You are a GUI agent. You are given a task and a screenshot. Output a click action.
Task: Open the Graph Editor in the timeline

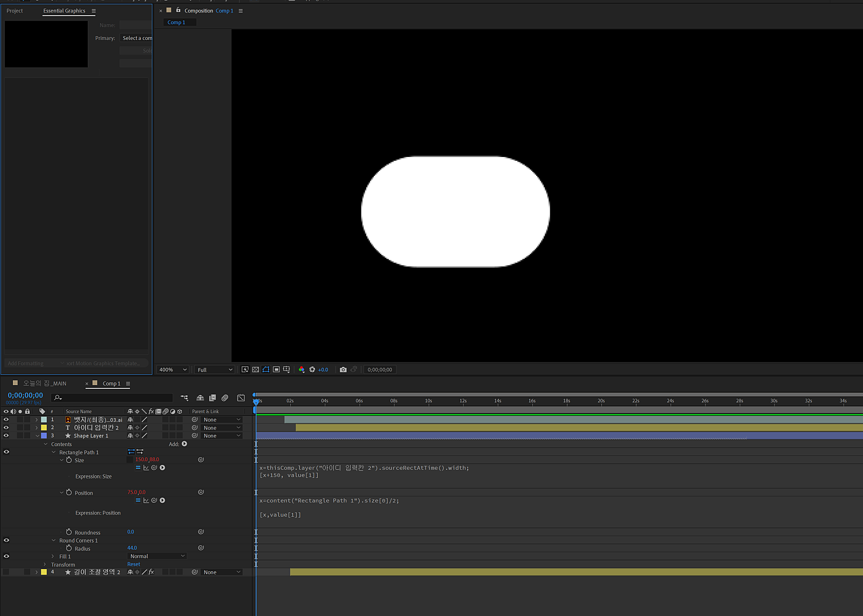point(241,398)
